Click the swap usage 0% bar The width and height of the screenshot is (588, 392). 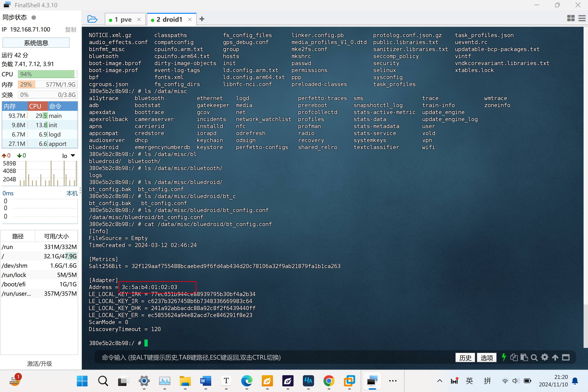coord(48,95)
